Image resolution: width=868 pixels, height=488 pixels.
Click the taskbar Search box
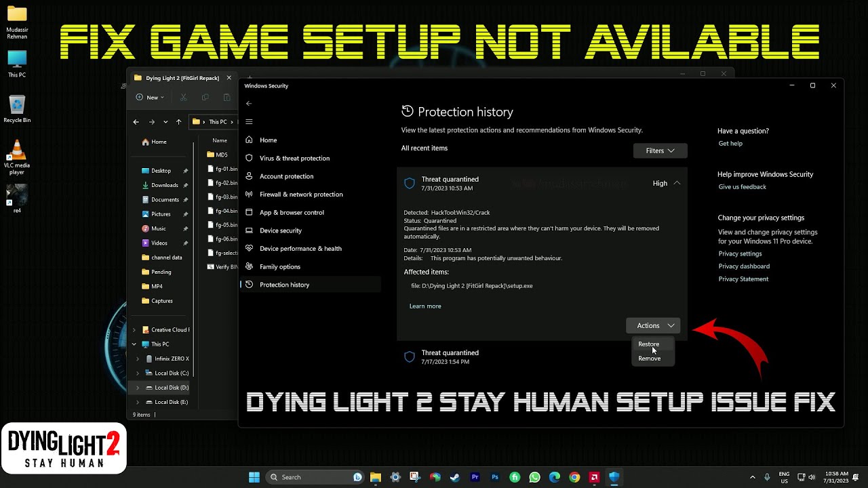316,477
